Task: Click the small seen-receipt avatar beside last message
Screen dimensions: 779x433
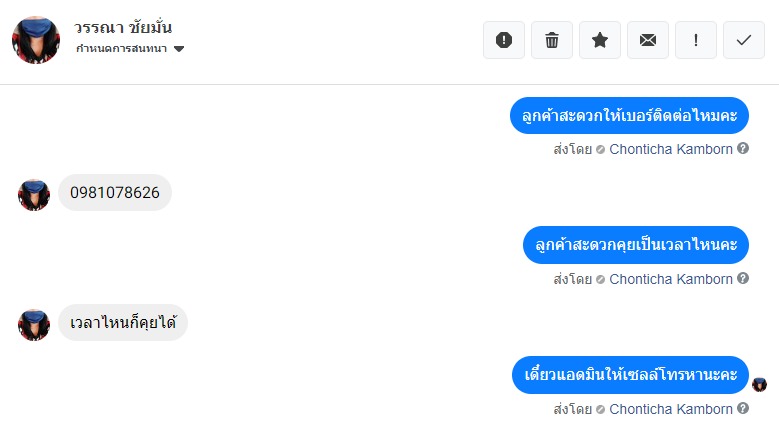Action: 759,384
